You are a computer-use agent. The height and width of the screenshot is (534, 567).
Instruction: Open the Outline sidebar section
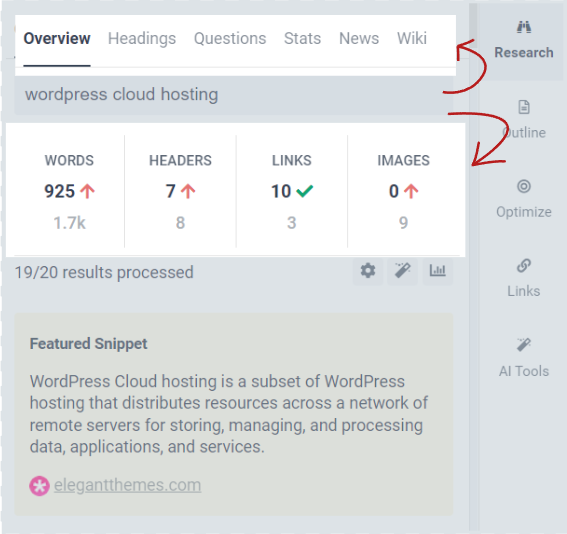(524, 120)
